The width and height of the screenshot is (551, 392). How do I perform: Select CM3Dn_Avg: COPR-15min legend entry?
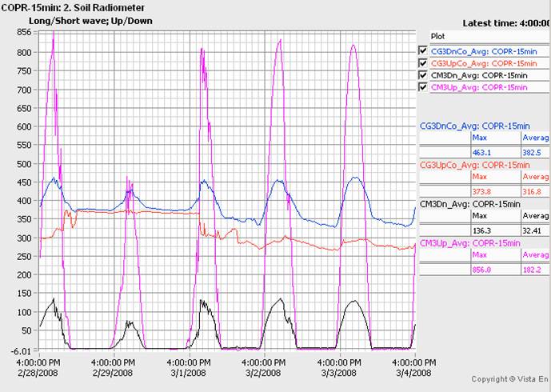click(x=479, y=75)
